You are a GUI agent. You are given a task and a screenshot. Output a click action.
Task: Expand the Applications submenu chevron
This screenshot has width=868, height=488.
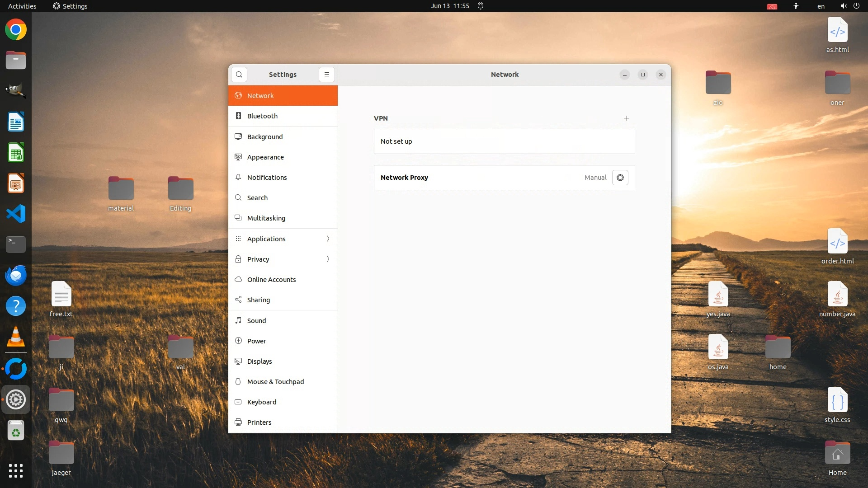pyautogui.click(x=328, y=239)
